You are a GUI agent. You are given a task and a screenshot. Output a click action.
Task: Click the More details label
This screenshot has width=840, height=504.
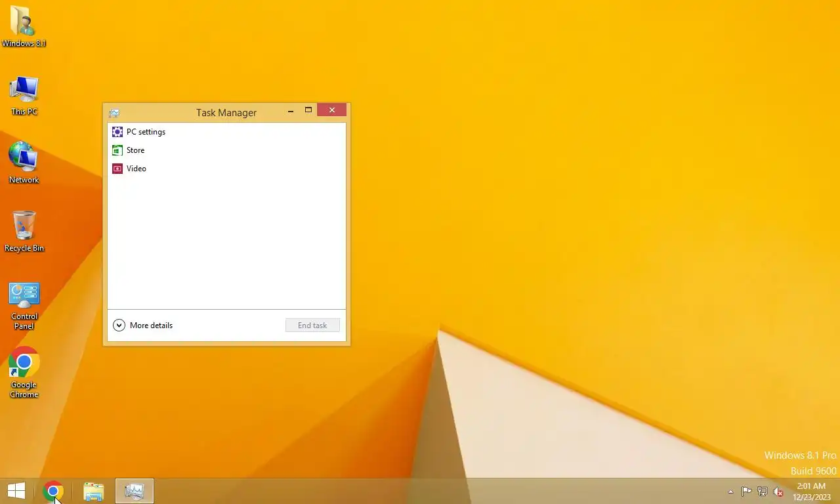152,325
